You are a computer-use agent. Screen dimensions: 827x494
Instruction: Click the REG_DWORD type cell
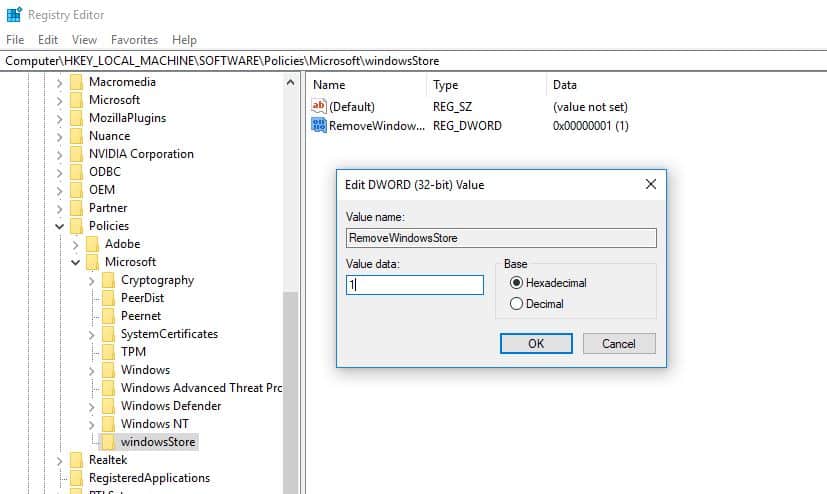[467, 125]
